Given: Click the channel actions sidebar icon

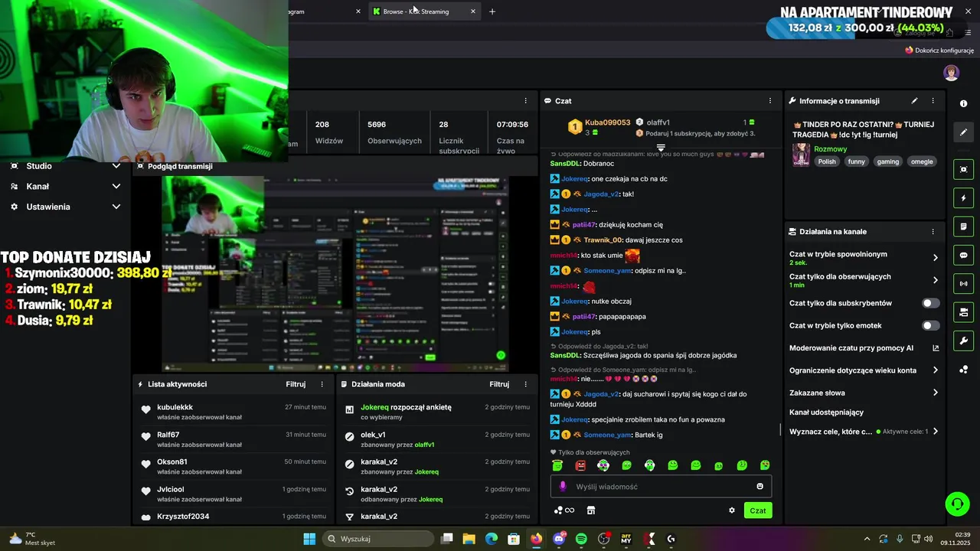Looking at the screenshot, I should click(x=963, y=312).
